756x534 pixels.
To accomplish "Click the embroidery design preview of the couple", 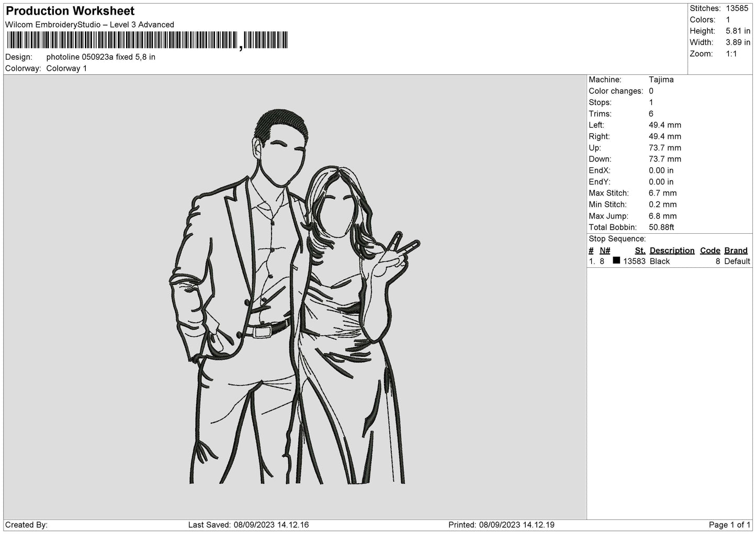I will (295, 297).
